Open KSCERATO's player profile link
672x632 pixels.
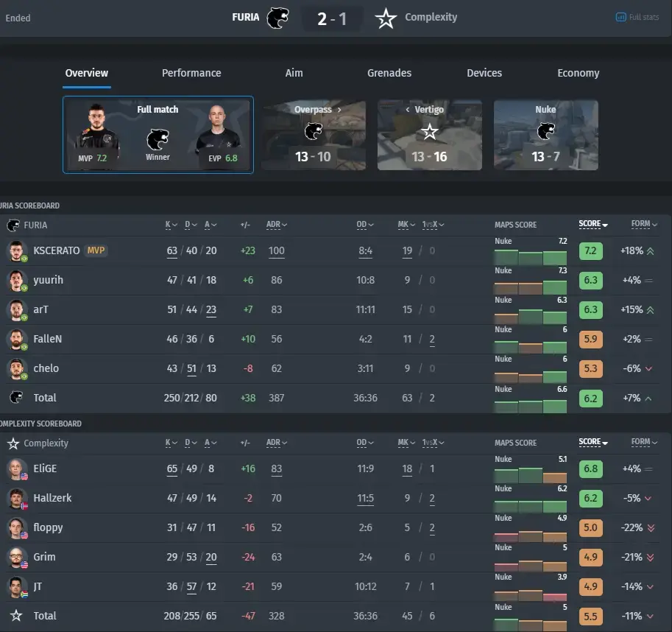pos(57,251)
